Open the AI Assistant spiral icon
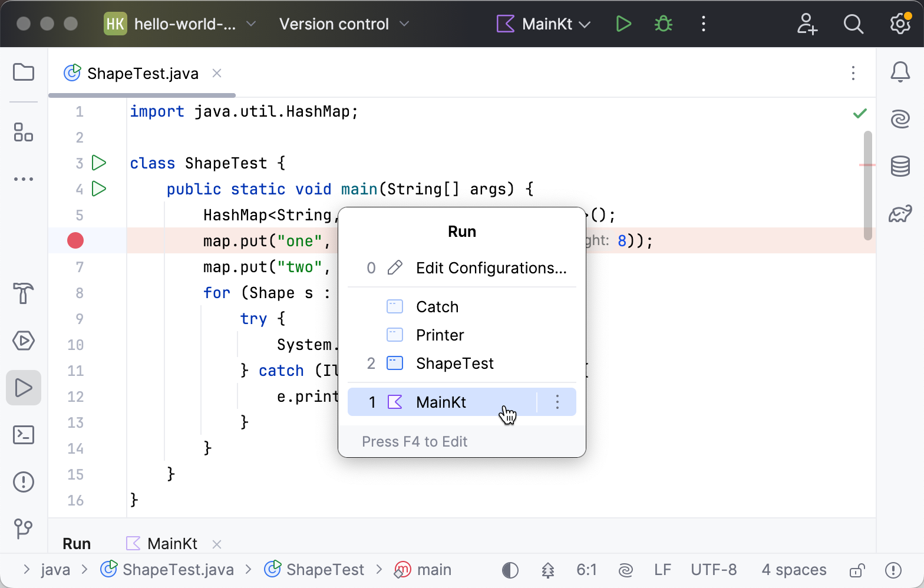The image size is (924, 588). coord(900,119)
